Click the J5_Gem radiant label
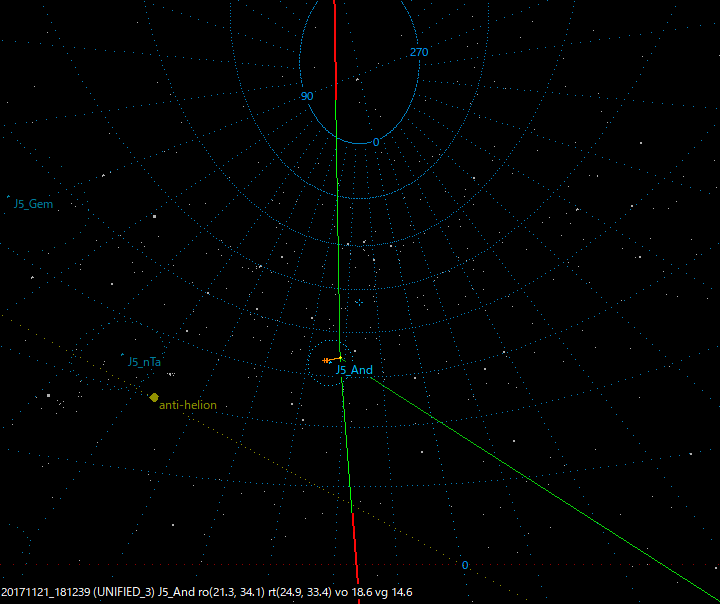The width and height of the screenshot is (720, 604). (x=34, y=204)
